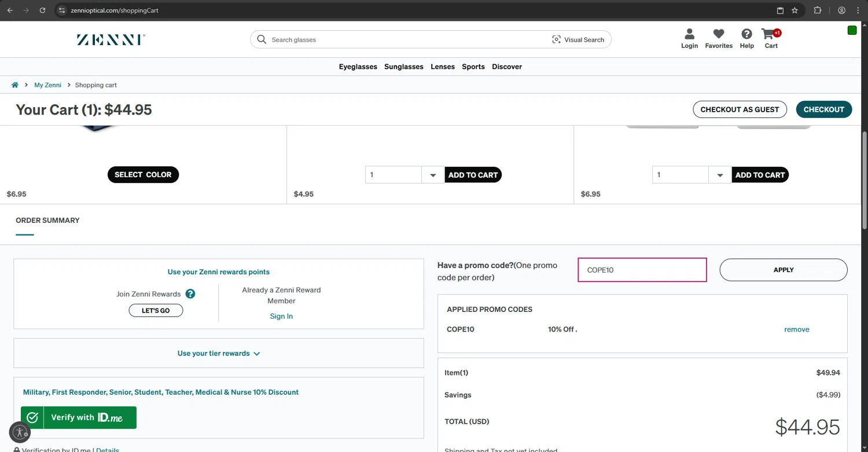Click the page vertical scrollbar
The width and height of the screenshot is (868, 452).
point(865,179)
